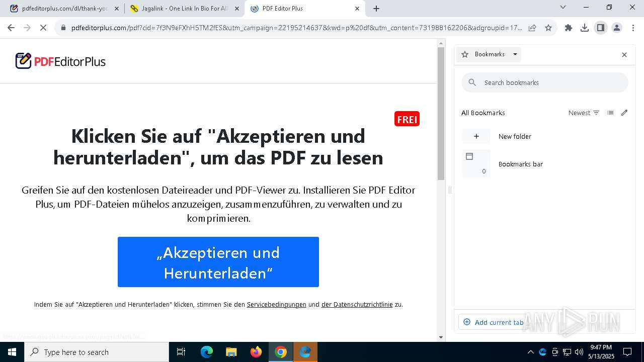Viewport: 644px width, 362px height.
Task: Show hidden system tray icons
Action: click(x=530, y=352)
